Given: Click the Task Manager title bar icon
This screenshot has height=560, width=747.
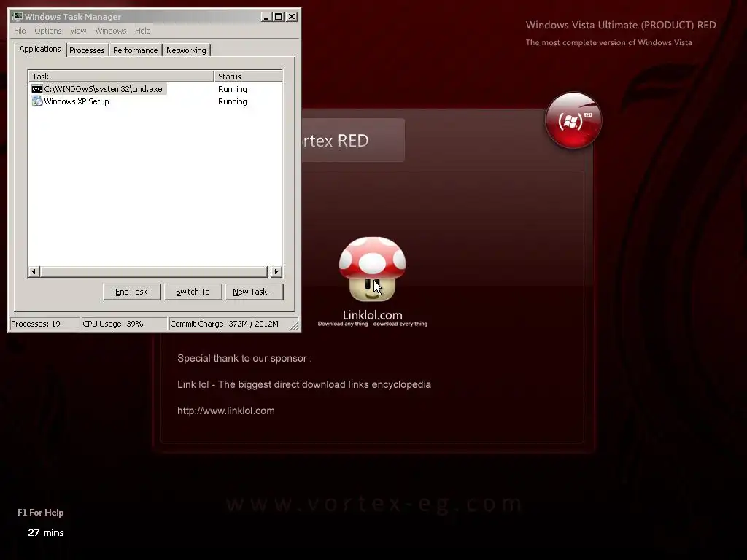Looking at the screenshot, I should click(18, 17).
